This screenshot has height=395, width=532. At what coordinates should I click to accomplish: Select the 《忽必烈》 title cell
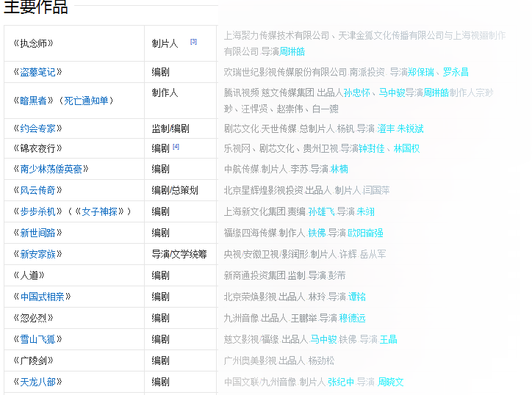(74, 318)
